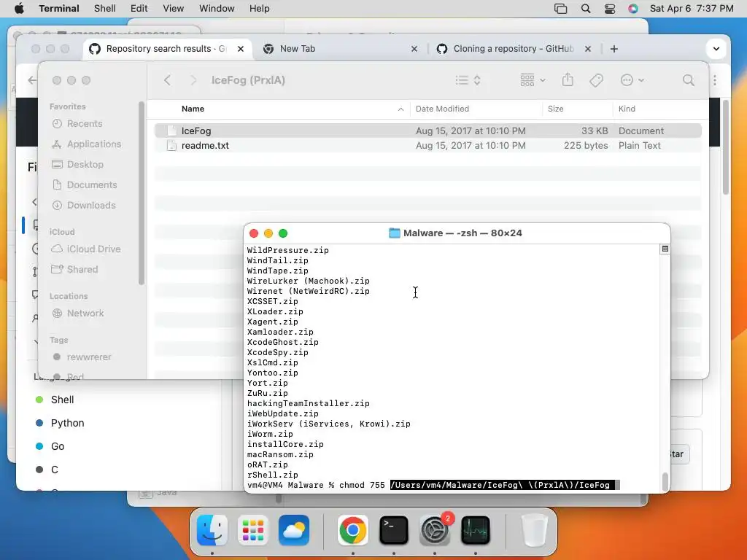Click the Malware folder icon in Terminal title

point(395,233)
